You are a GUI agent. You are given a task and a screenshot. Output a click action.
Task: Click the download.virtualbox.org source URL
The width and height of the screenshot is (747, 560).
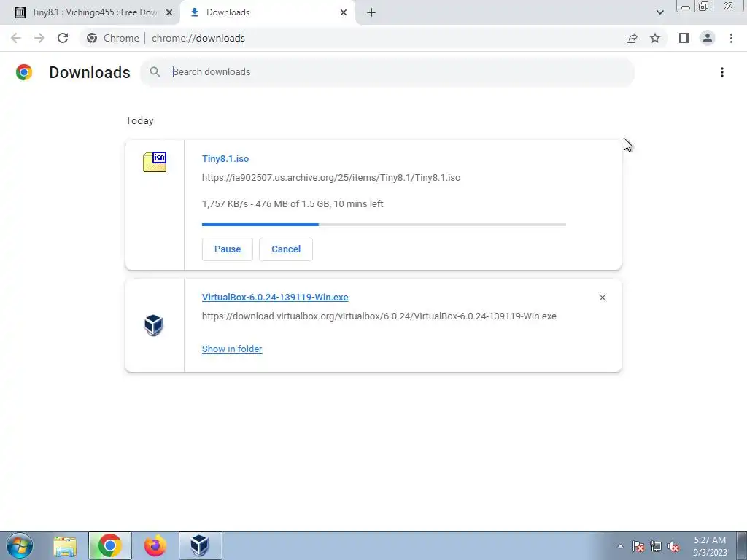point(379,316)
